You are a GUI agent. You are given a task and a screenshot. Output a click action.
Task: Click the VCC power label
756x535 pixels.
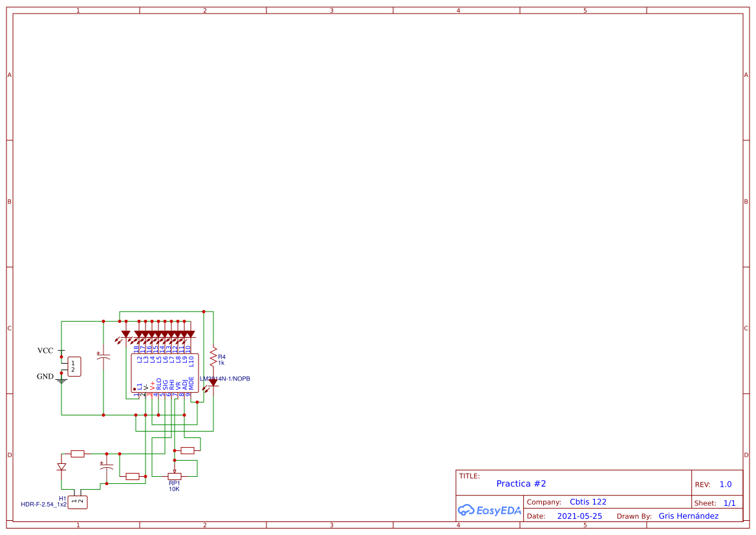45,350
